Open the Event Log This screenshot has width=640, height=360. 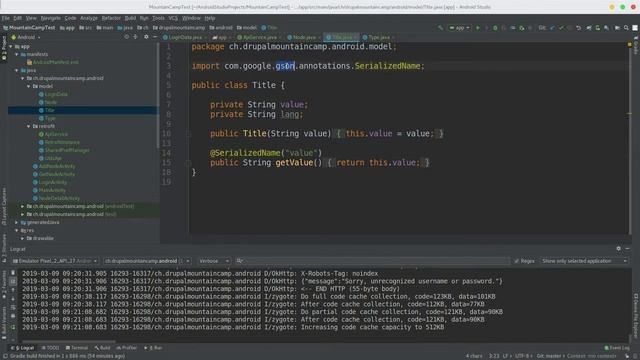(x=617, y=348)
